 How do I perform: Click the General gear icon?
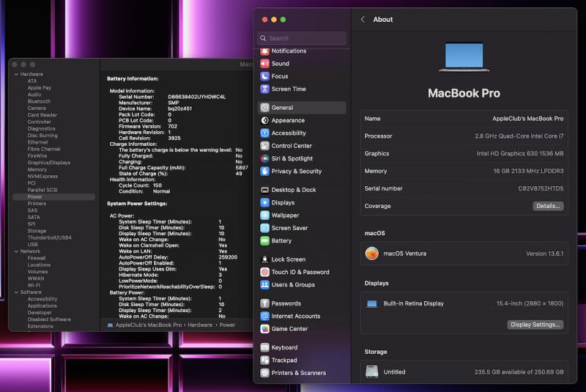pos(264,108)
